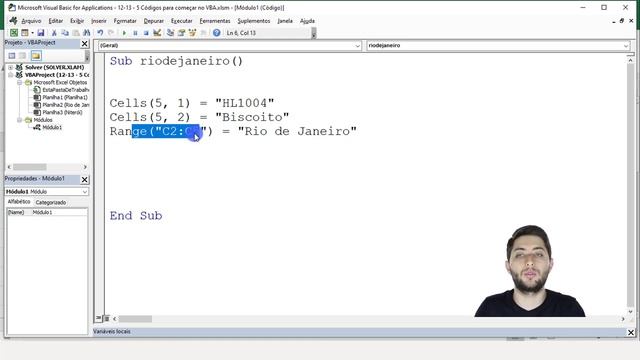This screenshot has height=360, width=640.
Task: Click the code window horizontal scrollbar thumb
Action: (135, 319)
